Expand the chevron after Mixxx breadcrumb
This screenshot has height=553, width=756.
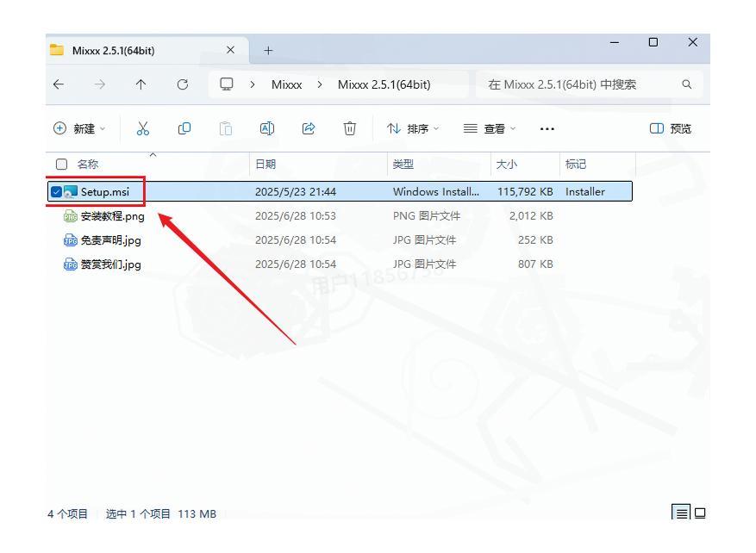320,84
